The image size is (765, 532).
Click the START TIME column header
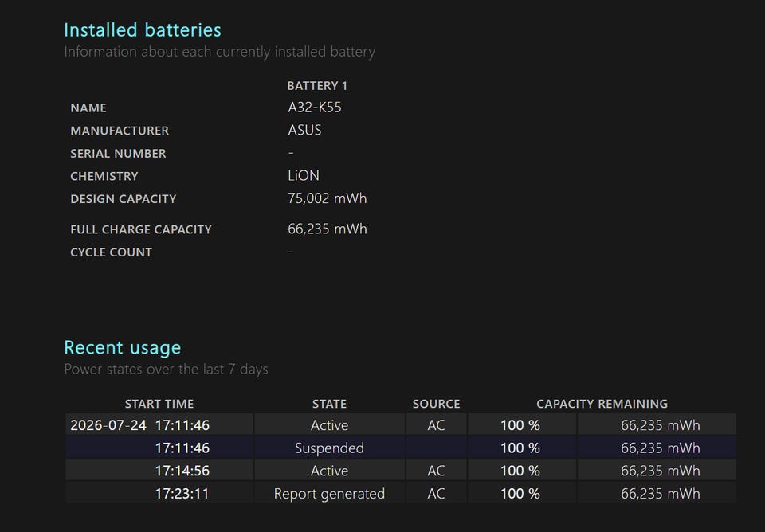click(x=159, y=404)
